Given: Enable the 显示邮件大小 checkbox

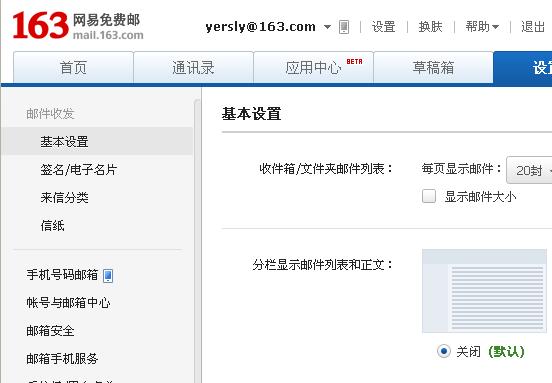Looking at the screenshot, I should (429, 196).
